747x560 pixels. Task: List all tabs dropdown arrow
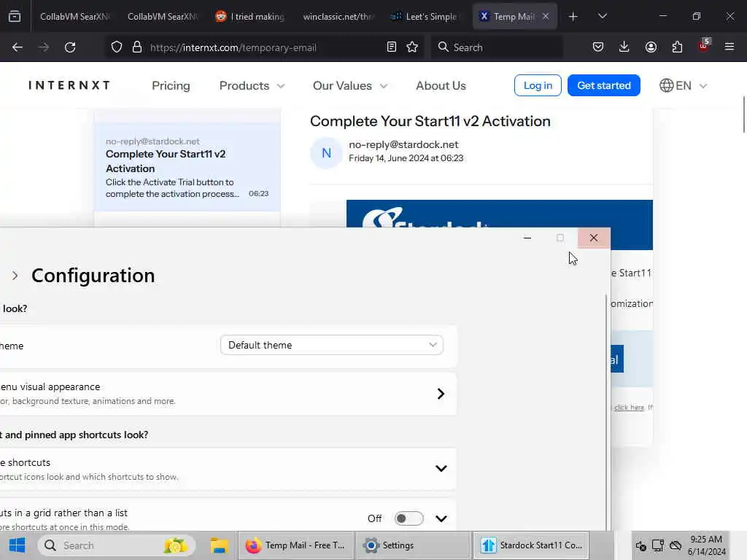click(x=602, y=17)
